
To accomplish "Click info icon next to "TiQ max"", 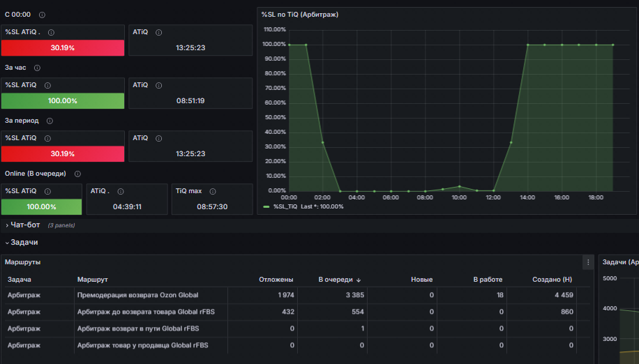I will tap(212, 191).
